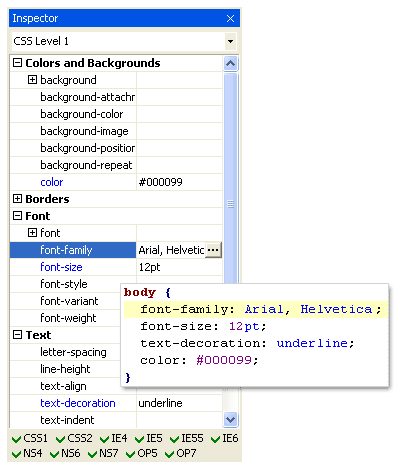Expand the Borders section
400x471 pixels.
tap(17, 199)
